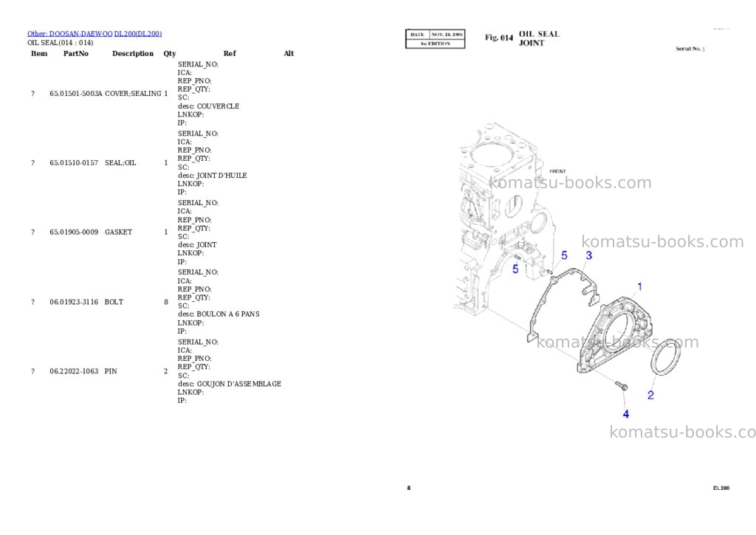Click callout number 1 in the diagram
756x535 pixels.
640,287
